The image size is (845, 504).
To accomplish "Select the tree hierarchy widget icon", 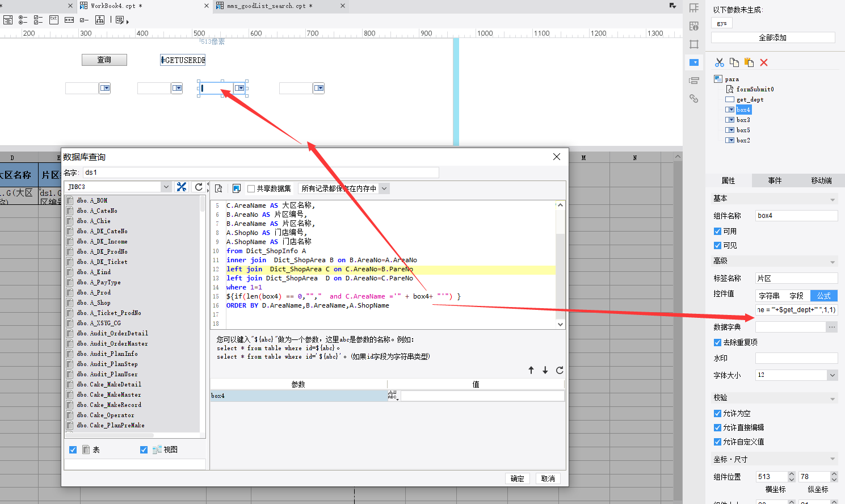I will point(100,20).
